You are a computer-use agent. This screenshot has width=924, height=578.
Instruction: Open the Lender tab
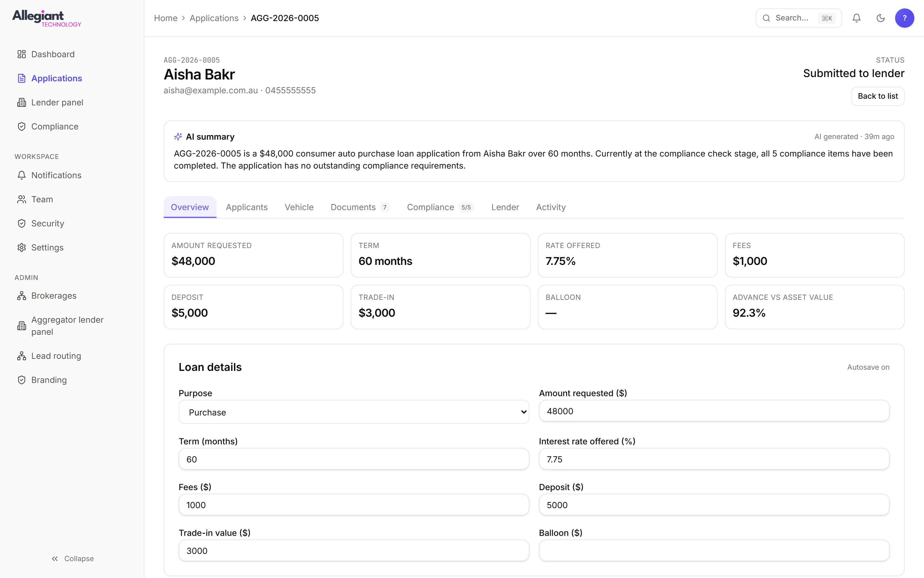[505, 207]
